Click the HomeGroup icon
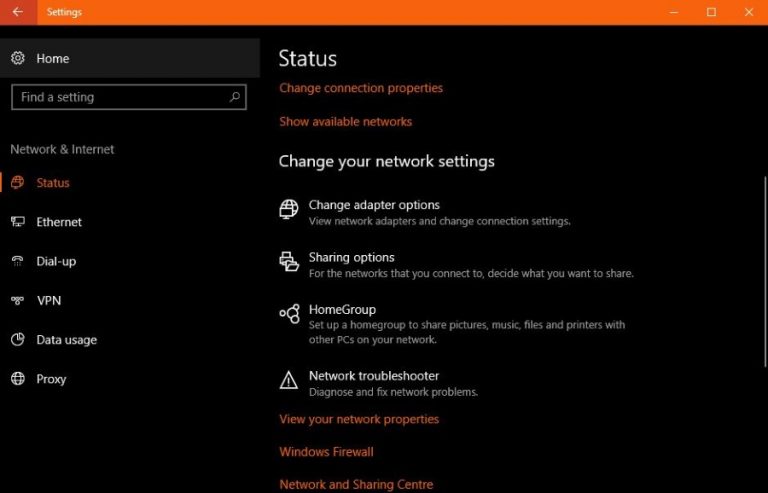 click(289, 314)
